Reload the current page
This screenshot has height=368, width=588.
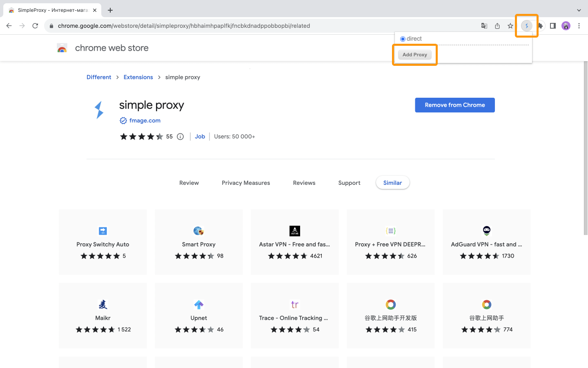coord(35,26)
